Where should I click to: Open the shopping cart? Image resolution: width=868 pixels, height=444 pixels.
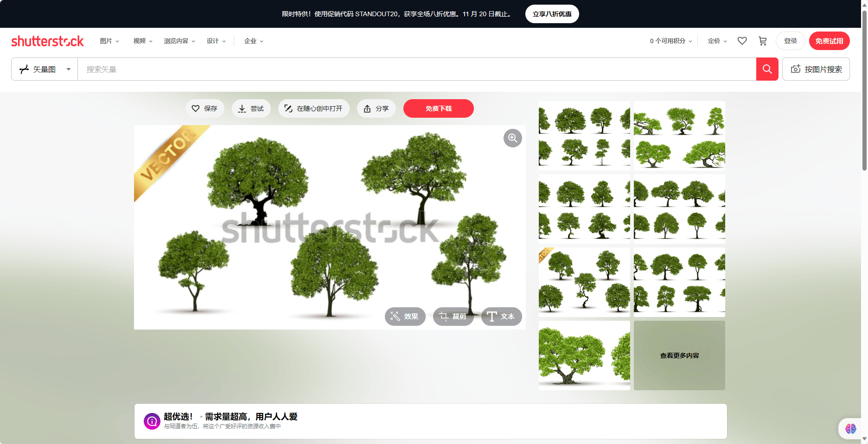coord(762,41)
